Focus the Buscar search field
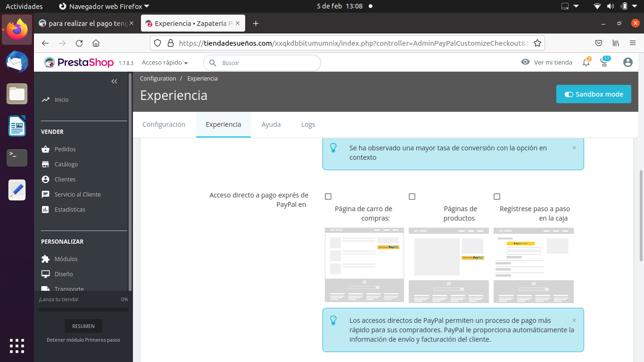The image size is (644, 362). click(x=262, y=63)
